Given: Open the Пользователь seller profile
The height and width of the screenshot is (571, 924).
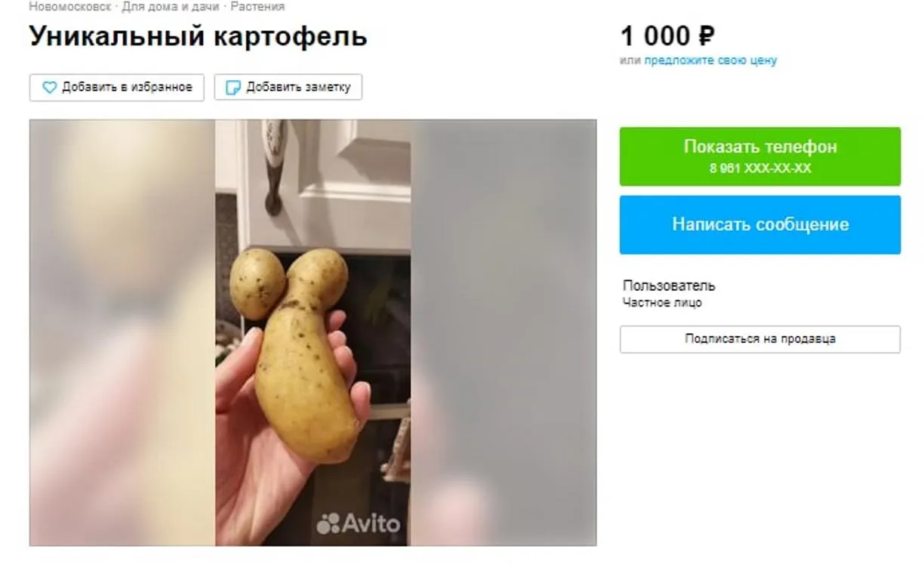Looking at the screenshot, I should tap(669, 285).
